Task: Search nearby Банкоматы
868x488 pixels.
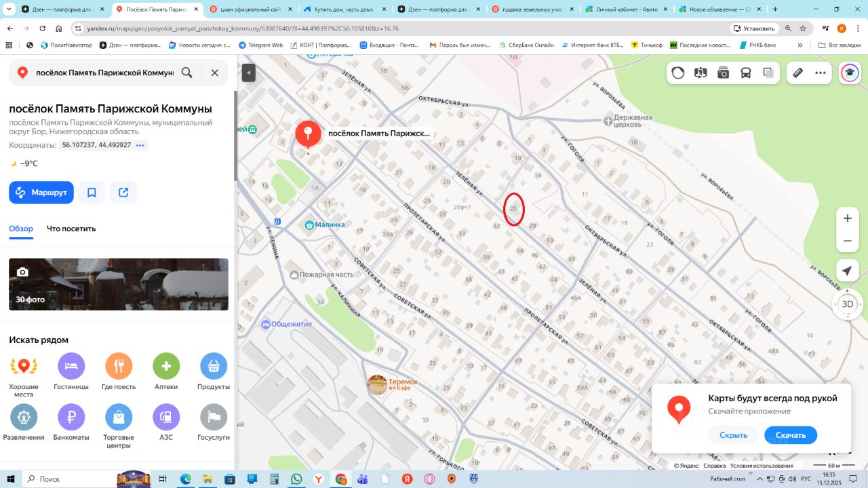Action: (x=71, y=424)
